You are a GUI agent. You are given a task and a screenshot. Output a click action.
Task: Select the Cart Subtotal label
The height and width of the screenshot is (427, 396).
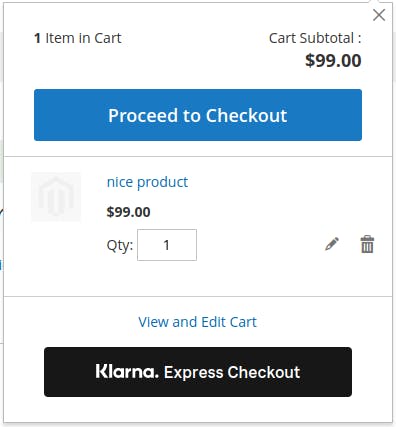(315, 38)
